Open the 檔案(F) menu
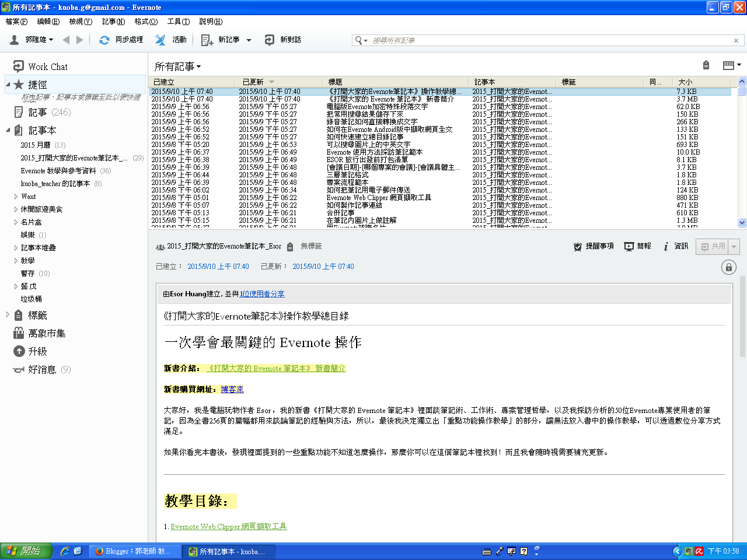The image size is (747, 560). pos(16,22)
